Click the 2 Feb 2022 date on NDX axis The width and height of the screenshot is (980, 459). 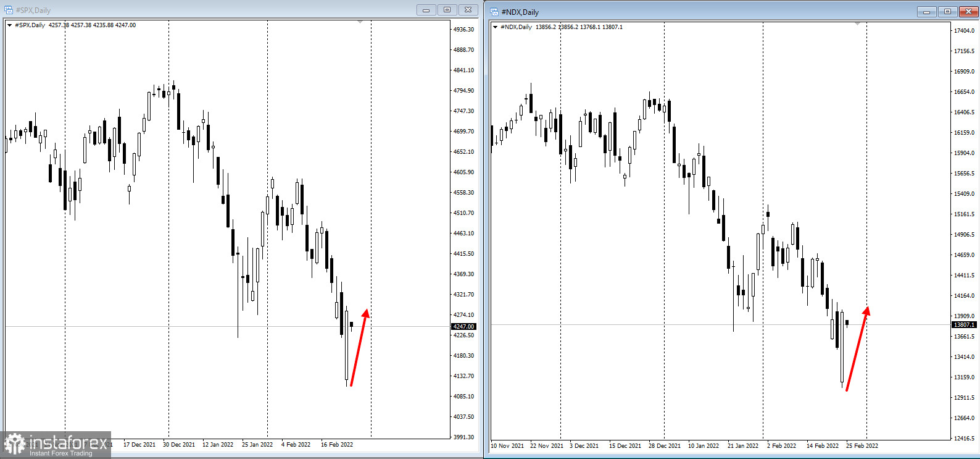click(x=782, y=446)
